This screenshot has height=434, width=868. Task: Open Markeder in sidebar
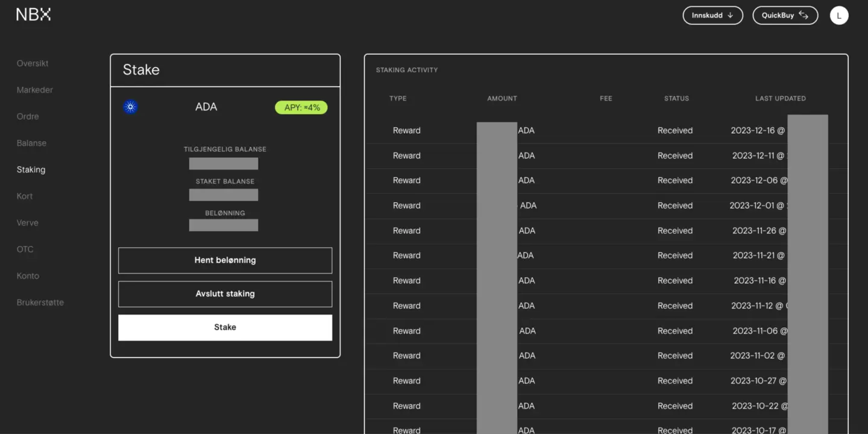[35, 90]
